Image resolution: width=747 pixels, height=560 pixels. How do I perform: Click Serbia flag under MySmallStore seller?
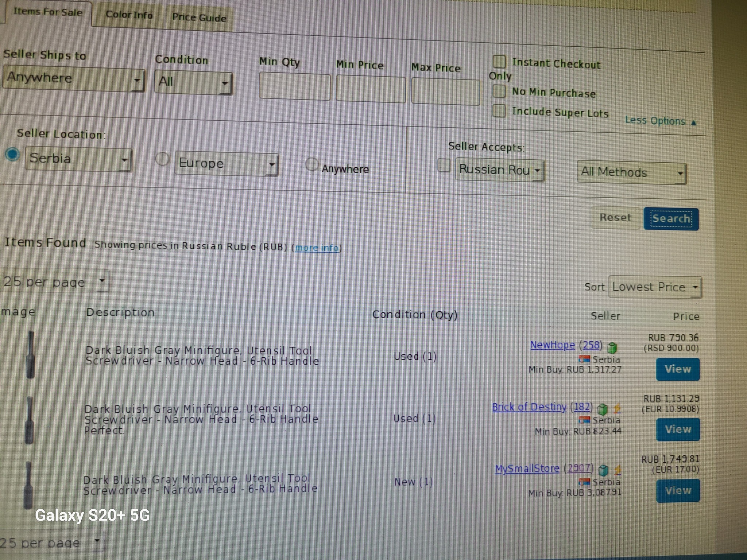point(585,482)
